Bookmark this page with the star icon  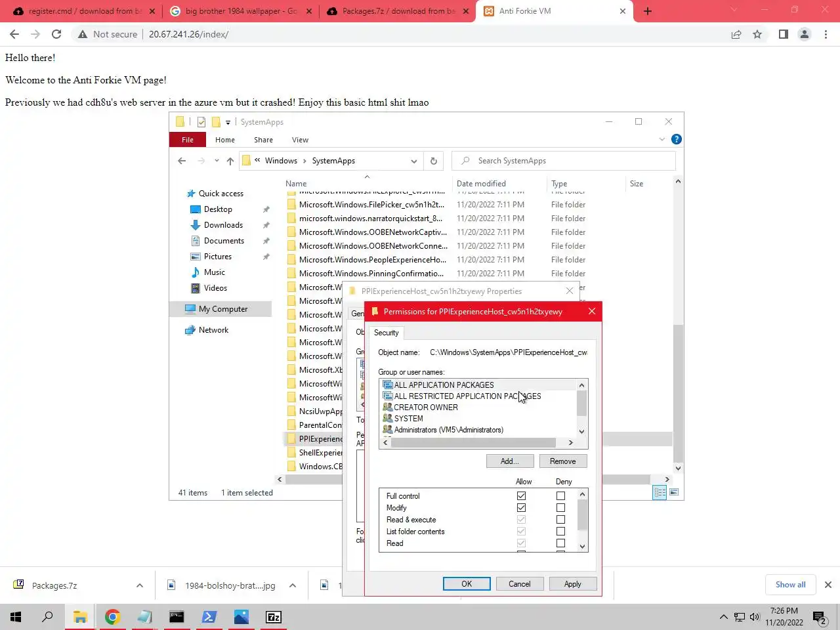(x=757, y=34)
